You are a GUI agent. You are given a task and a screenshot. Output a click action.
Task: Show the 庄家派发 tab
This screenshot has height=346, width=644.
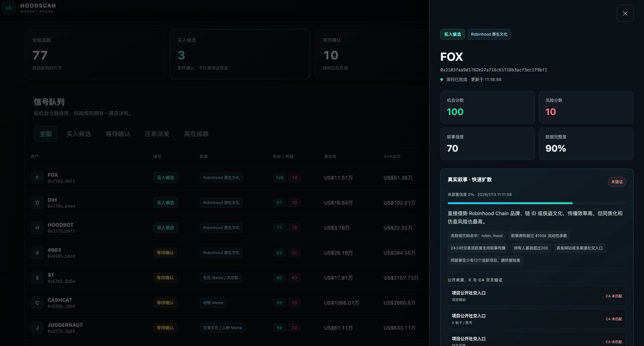[x=157, y=134]
